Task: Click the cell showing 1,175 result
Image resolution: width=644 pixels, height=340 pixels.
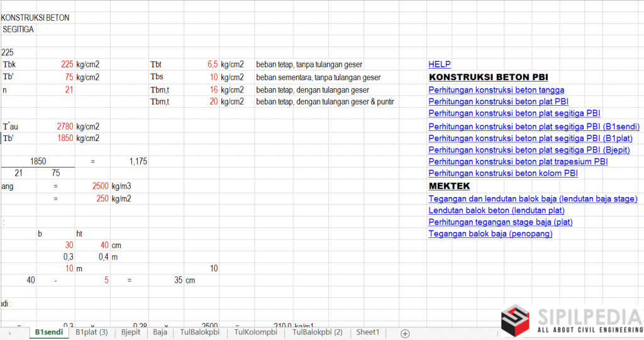Action: (x=130, y=161)
